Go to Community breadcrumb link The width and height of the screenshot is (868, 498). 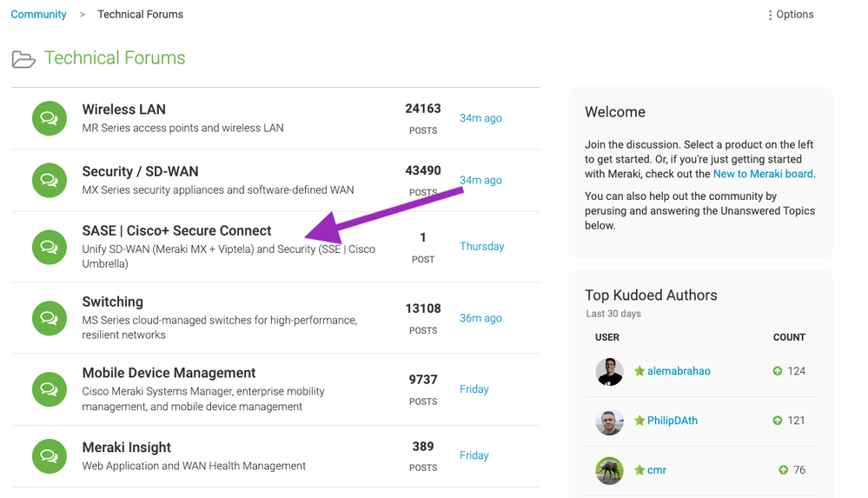pyautogui.click(x=38, y=15)
